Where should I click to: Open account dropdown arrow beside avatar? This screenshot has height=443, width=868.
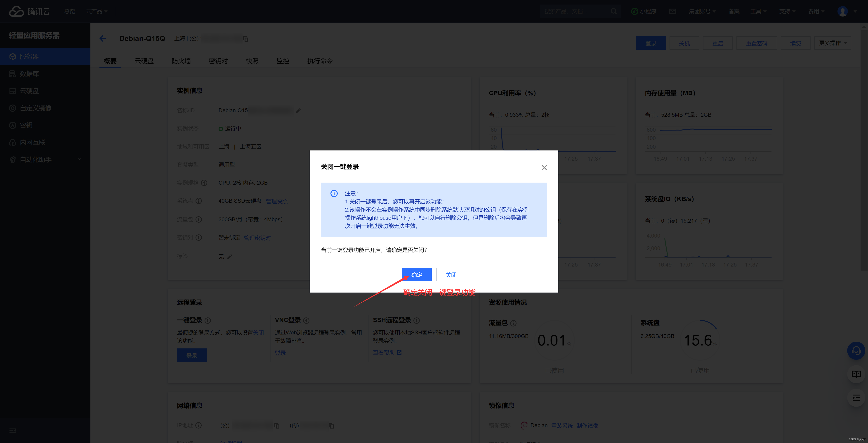coord(855,12)
